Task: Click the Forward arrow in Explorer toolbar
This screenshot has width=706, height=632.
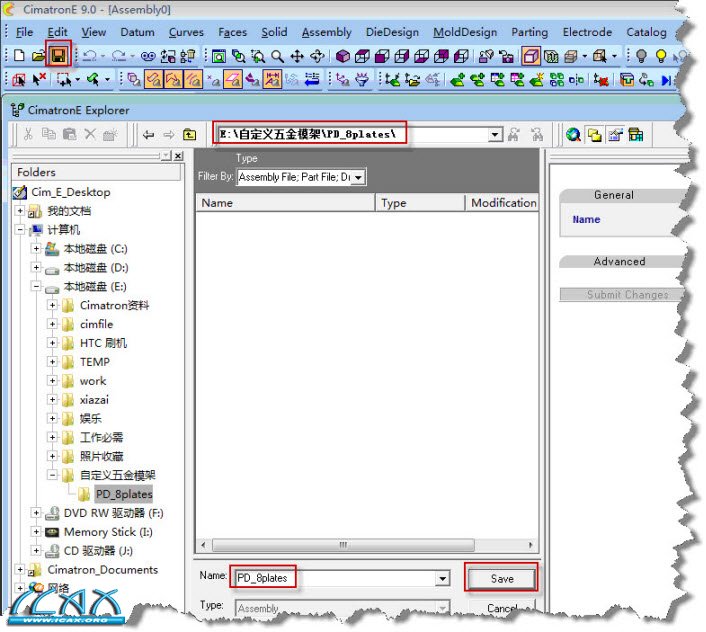Action: pyautogui.click(x=169, y=135)
